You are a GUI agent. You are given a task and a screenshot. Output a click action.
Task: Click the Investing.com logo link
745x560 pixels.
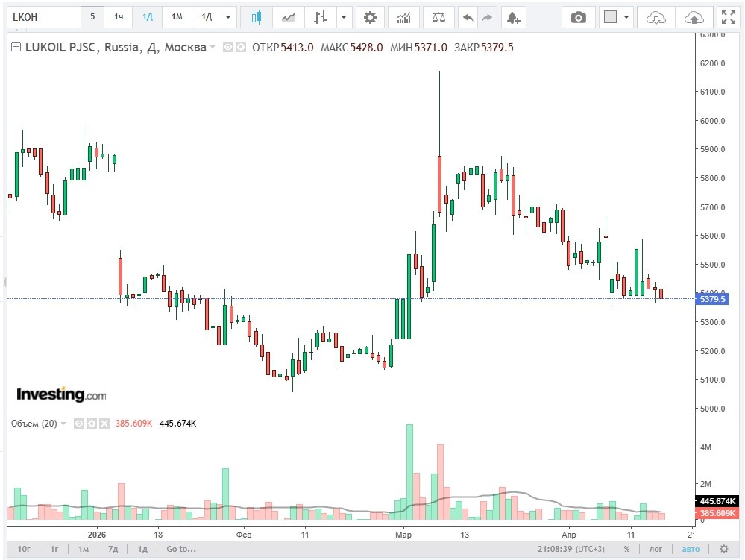[61, 394]
